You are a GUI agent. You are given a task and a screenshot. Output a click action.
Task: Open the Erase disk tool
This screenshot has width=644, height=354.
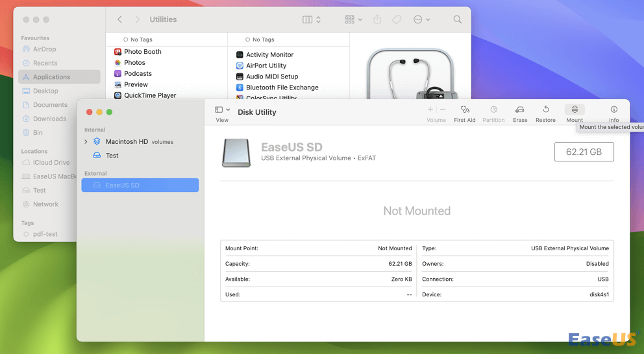tap(520, 110)
